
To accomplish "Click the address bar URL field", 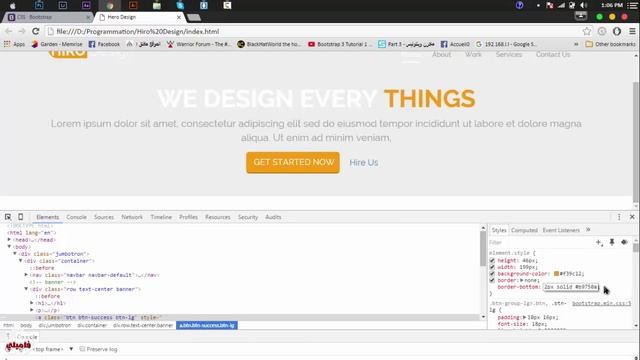I will click(x=313, y=31).
